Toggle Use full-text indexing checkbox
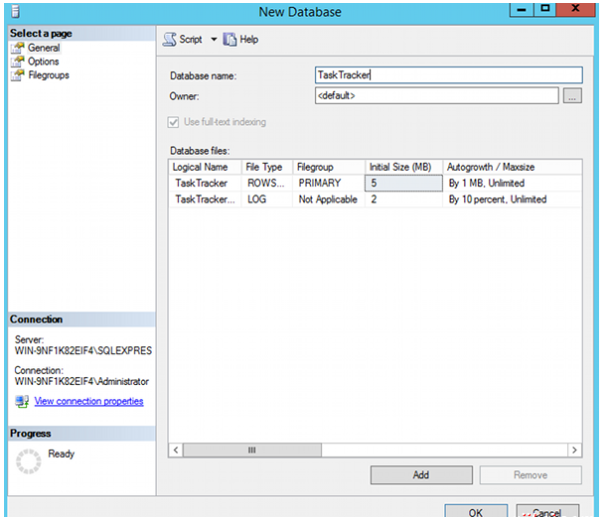The height and width of the screenshot is (522, 604). 173,123
